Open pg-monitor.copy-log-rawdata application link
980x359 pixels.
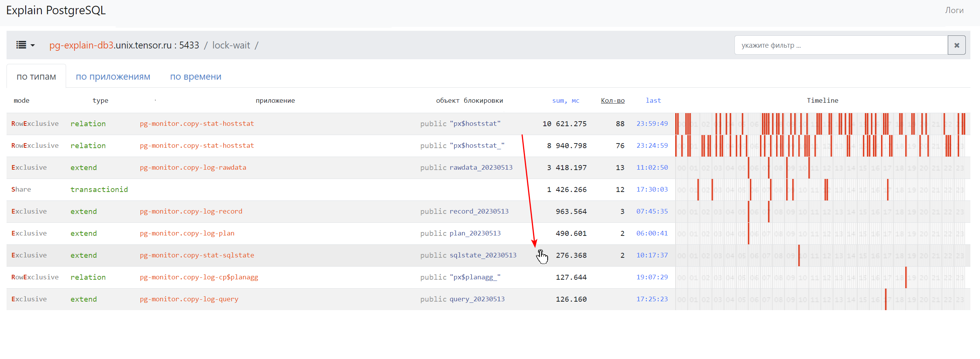tap(193, 167)
